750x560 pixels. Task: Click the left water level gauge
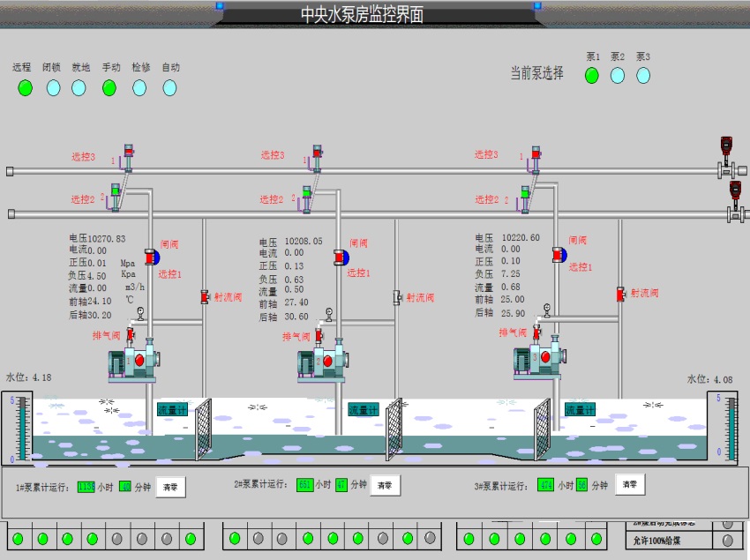point(21,429)
